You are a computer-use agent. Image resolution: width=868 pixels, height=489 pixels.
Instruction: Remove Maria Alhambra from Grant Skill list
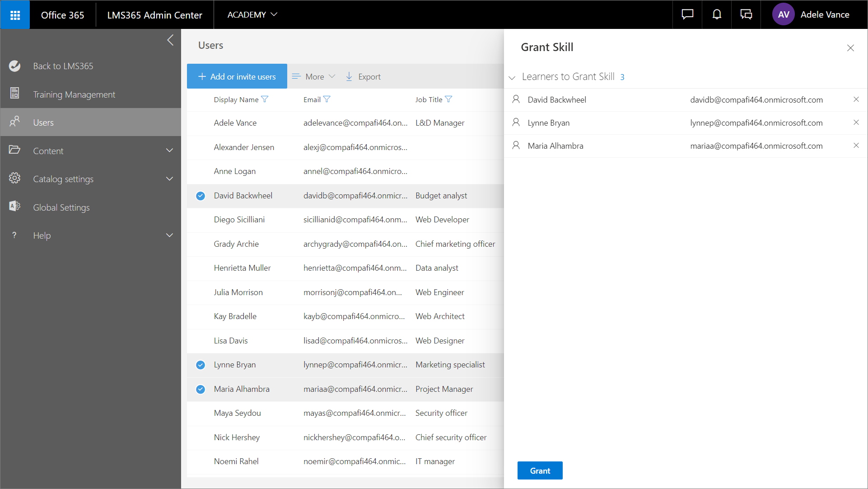tap(856, 146)
